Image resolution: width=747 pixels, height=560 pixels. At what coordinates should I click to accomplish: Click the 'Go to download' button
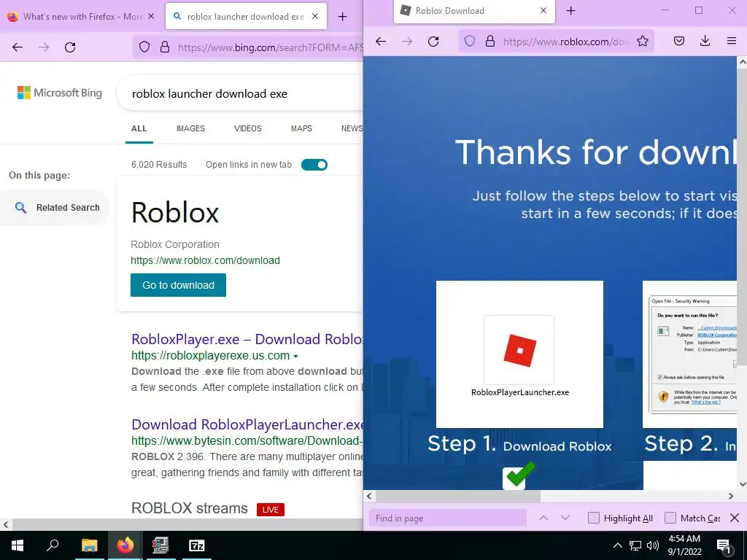point(178,285)
